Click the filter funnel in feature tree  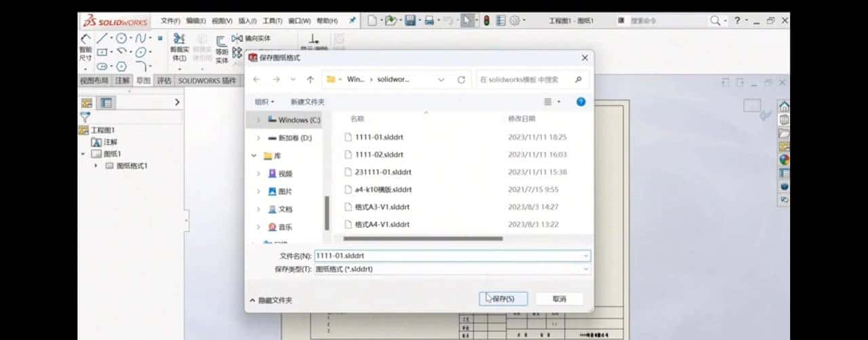point(85,117)
